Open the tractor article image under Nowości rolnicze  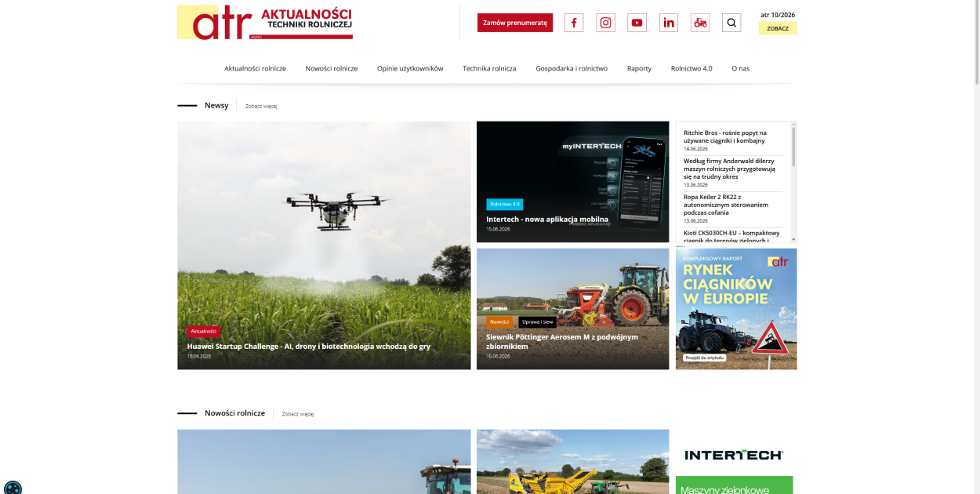pyautogui.click(x=324, y=462)
